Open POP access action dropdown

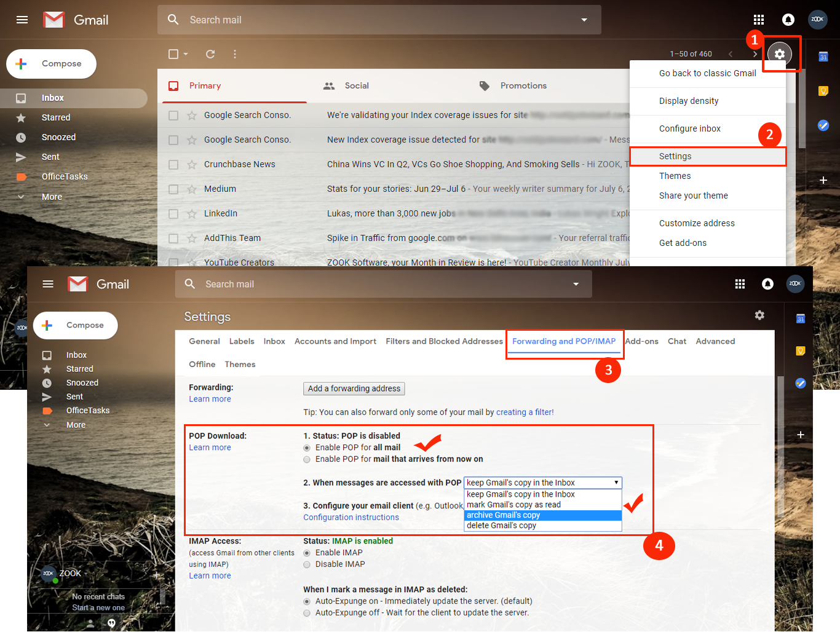tap(543, 483)
